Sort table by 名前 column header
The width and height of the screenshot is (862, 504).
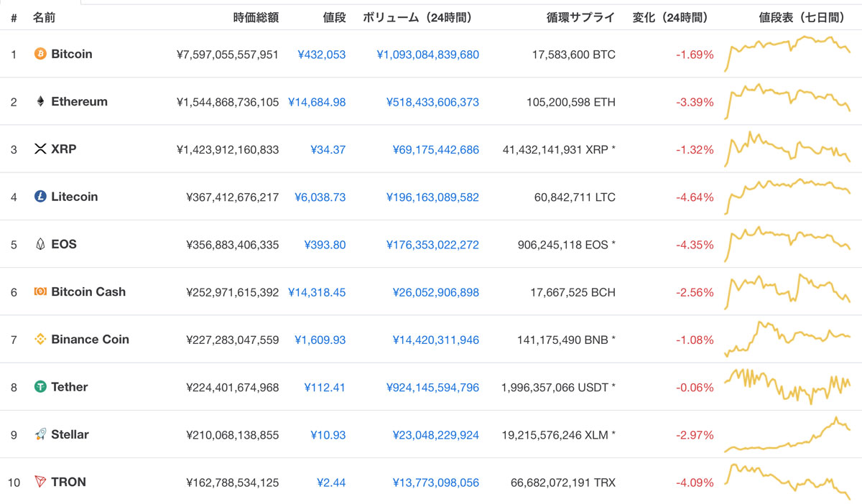(44, 17)
